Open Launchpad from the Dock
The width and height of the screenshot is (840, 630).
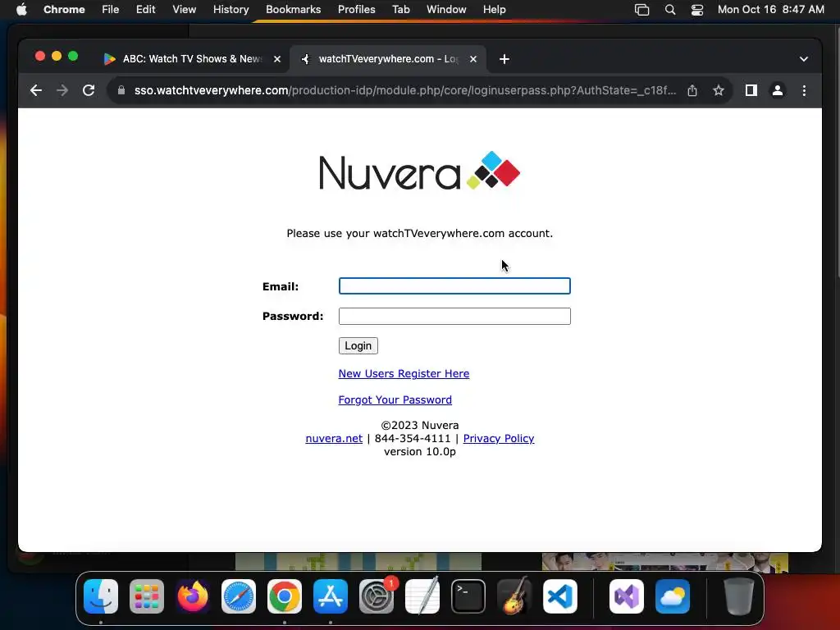147,596
